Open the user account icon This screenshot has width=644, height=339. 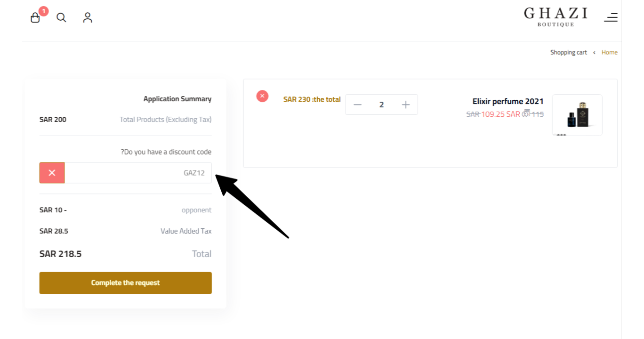(x=88, y=17)
